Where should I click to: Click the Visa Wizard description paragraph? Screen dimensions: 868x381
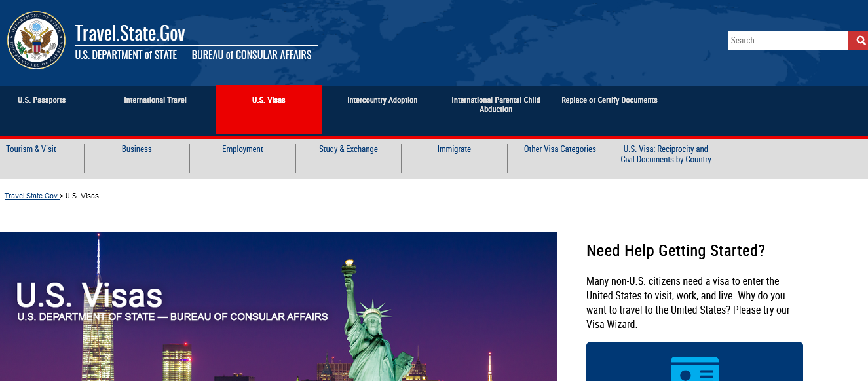(x=688, y=303)
